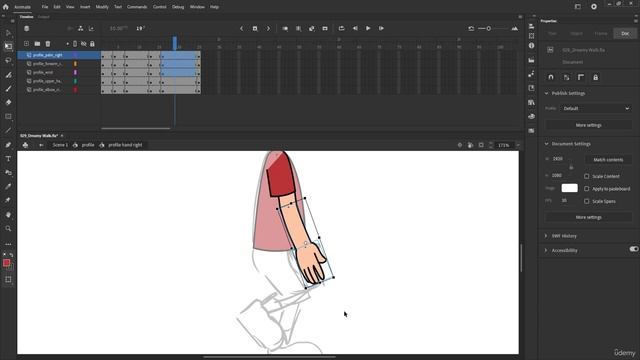The width and height of the screenshot is (640, 360).
Task: Collapse the Document Settings section
Action: (547, 144)
